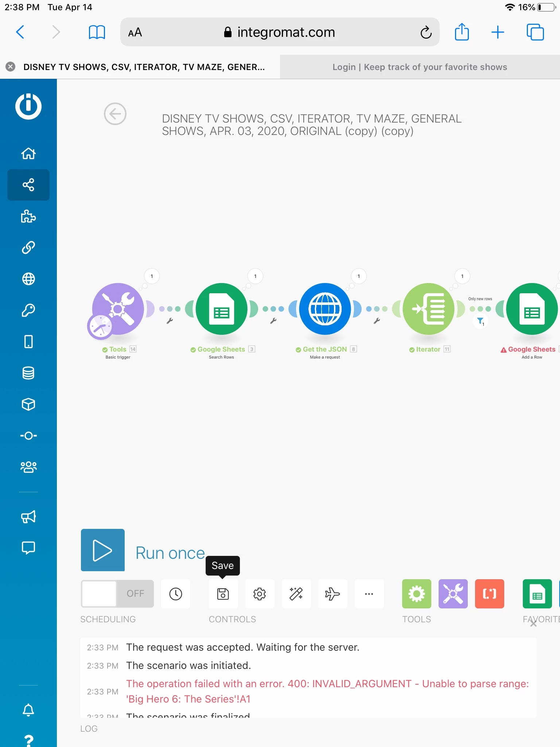
Task: Open Flow control icon in sidebar
Action: click(28, 436)
